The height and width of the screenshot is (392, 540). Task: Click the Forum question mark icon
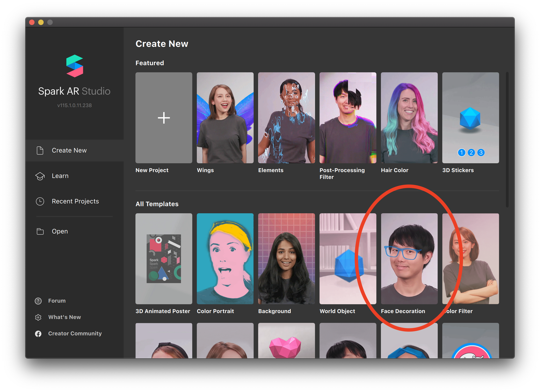click(38, 301)
